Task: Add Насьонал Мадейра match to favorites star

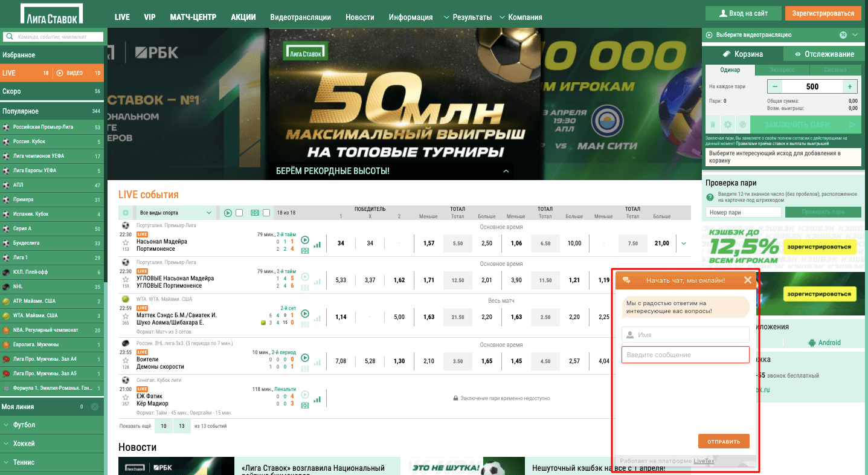Action: [x=126, y=242]
